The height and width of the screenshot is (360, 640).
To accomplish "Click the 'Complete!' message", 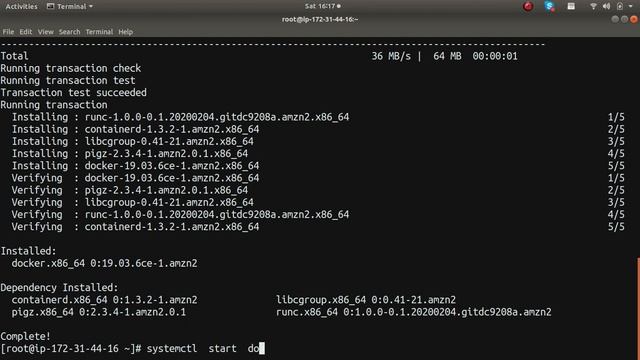I will 26,336.
